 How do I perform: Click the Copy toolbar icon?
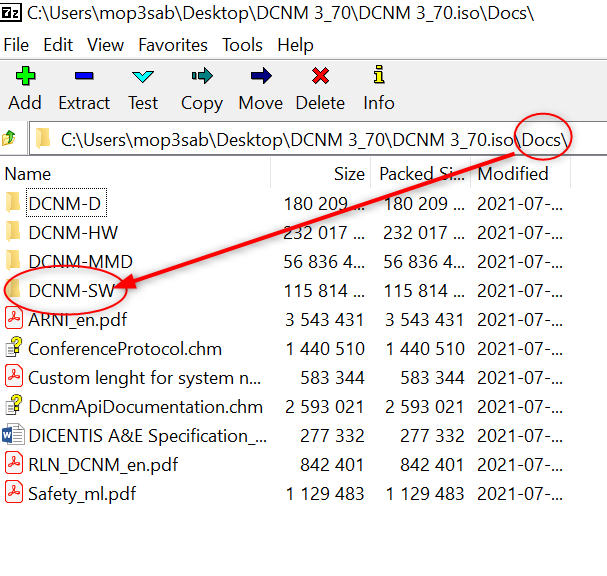pos(202,76)
